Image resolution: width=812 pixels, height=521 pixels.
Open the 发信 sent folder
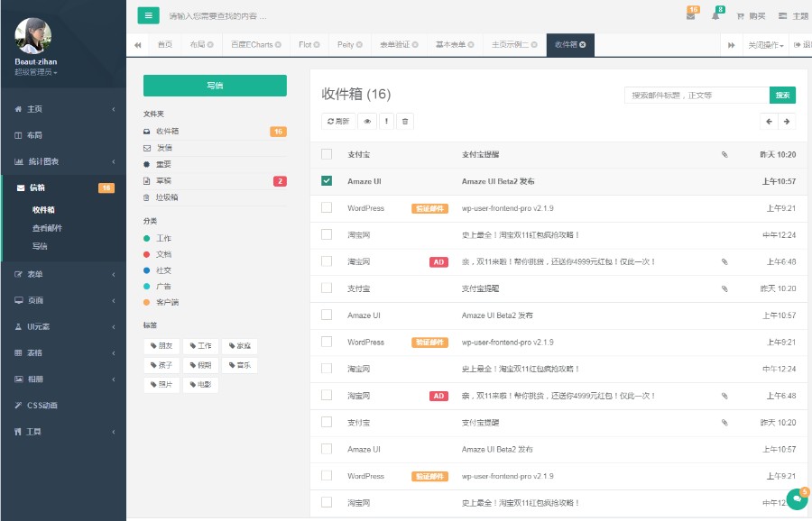[x=215, y=148]
